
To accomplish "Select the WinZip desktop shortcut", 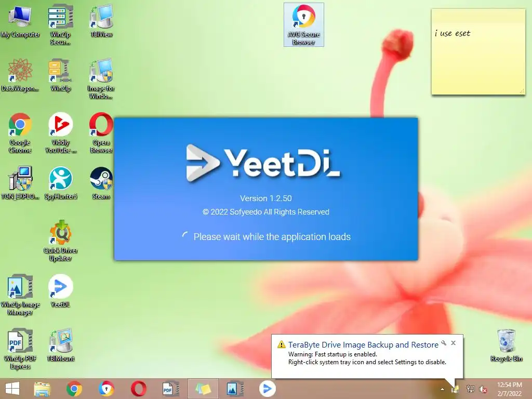I will [60, 75].
